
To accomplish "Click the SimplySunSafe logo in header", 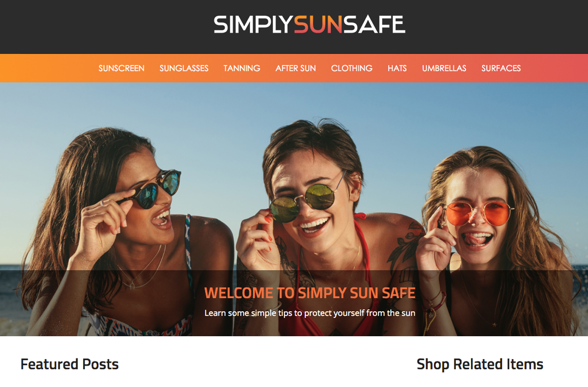I will tap(309, 25).
